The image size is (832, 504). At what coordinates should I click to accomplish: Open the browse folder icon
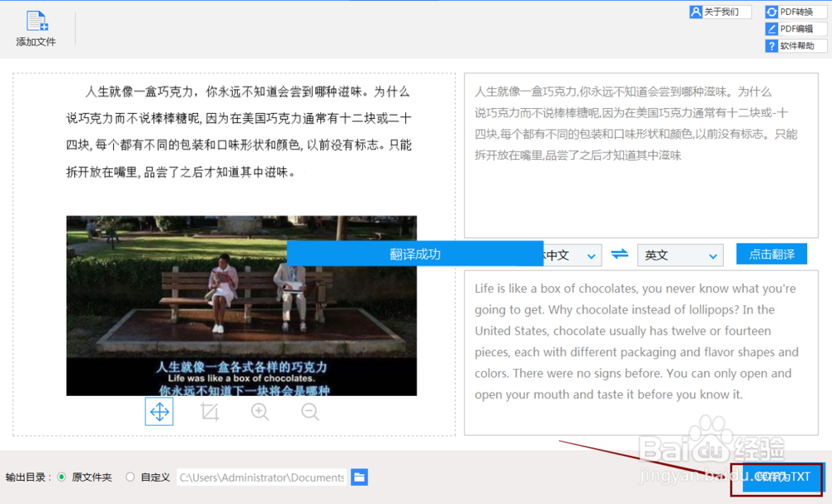click(359, 477)
